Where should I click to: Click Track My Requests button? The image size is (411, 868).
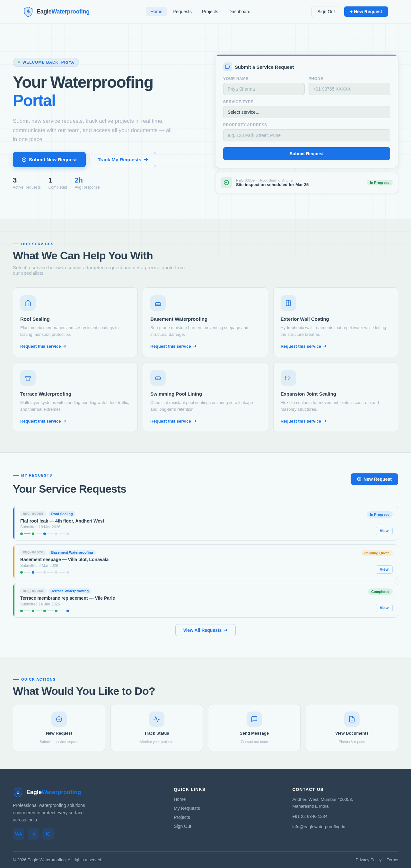click(x=123, y=160)
